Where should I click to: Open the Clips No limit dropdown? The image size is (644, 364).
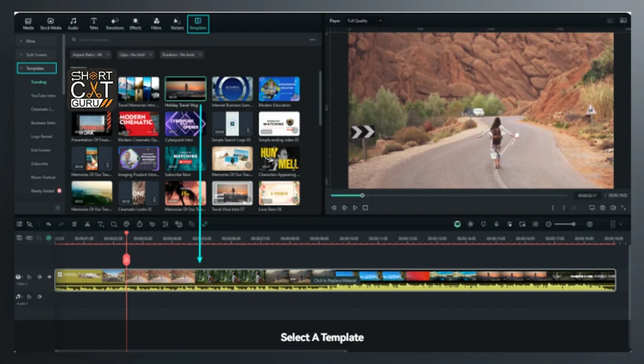click(x=136, y=55)
